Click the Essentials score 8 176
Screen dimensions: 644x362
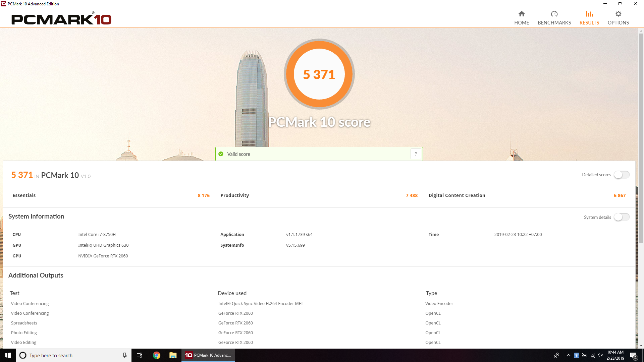(x=204, y=195)
